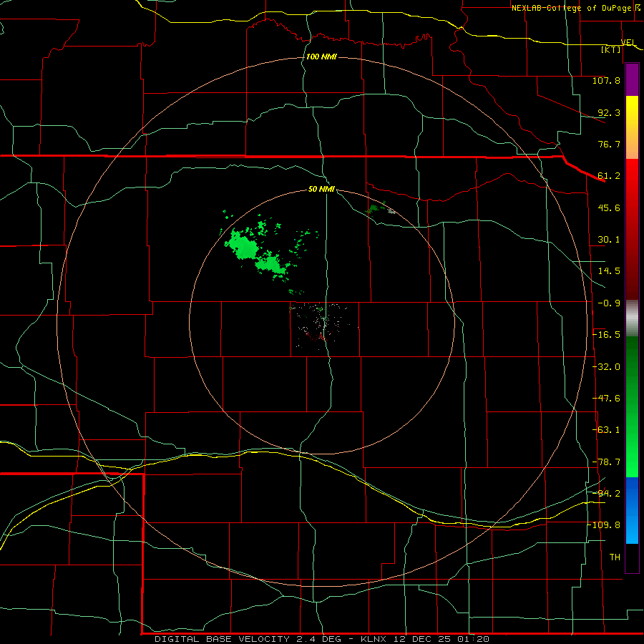Screen dimensions: 644x644
Task: Click the -94.2 scale value
Action: (x=606, y=493)
